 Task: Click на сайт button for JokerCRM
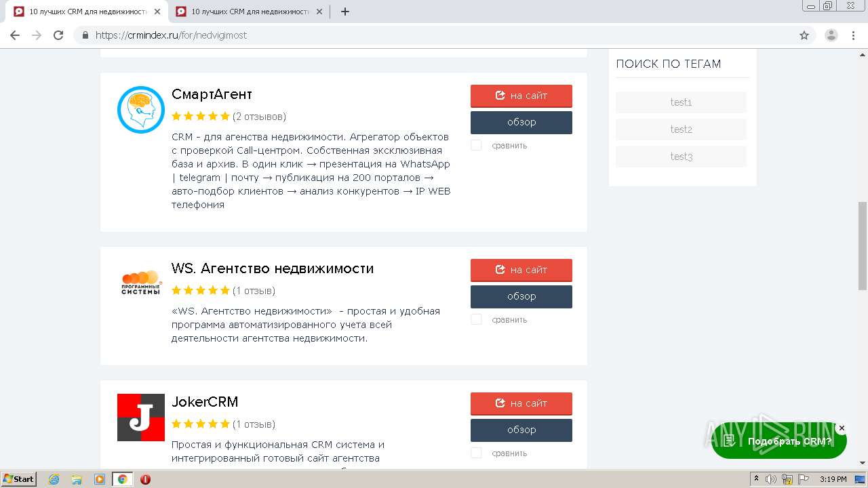pyautogui.click(x=521, y=403)
